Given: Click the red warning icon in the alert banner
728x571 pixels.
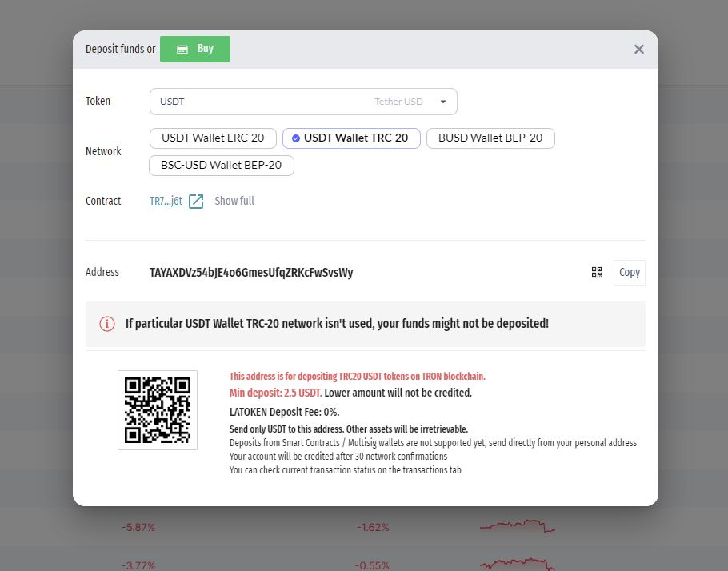Looking at the screenshot, I should pos(107,324).
